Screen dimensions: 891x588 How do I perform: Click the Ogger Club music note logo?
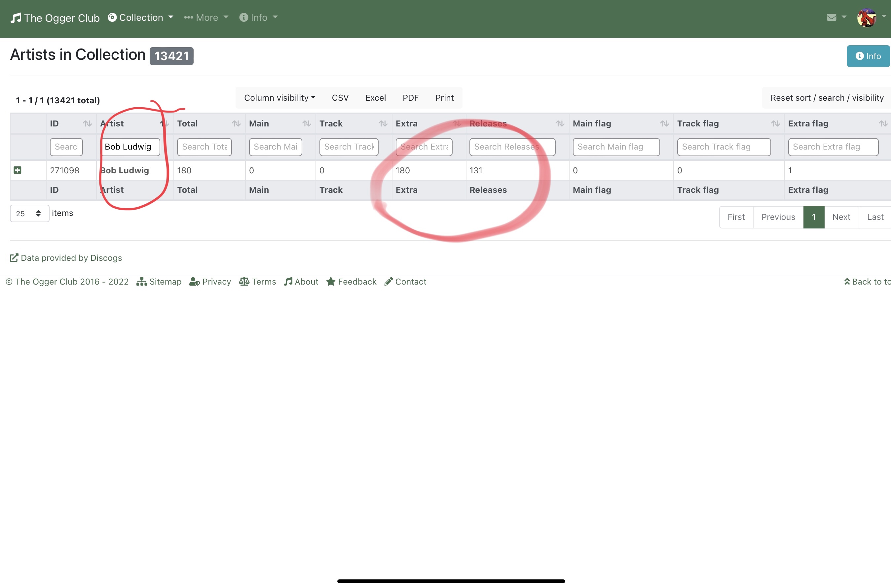pos(16,17)
